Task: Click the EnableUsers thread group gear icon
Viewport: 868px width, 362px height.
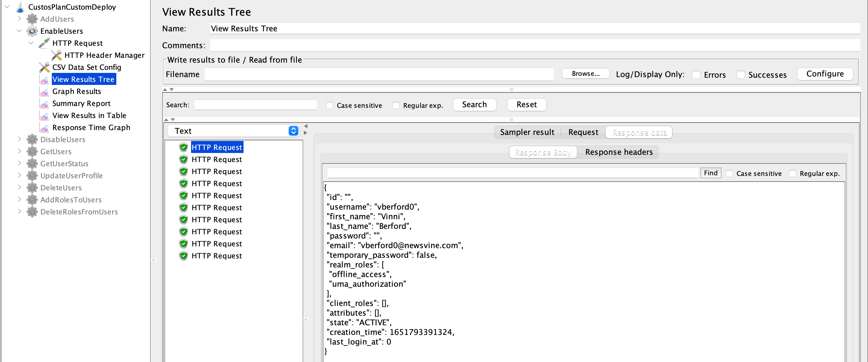Action: [32, 31]
